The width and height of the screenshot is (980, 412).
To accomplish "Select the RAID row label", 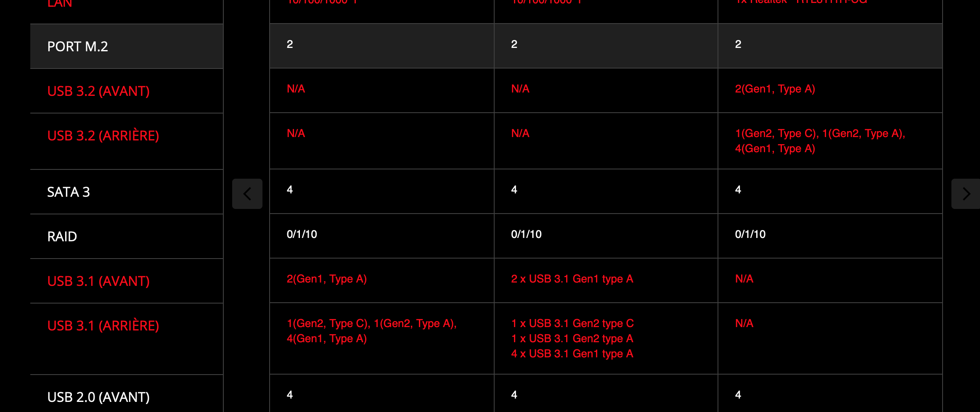I will point(62,236).
